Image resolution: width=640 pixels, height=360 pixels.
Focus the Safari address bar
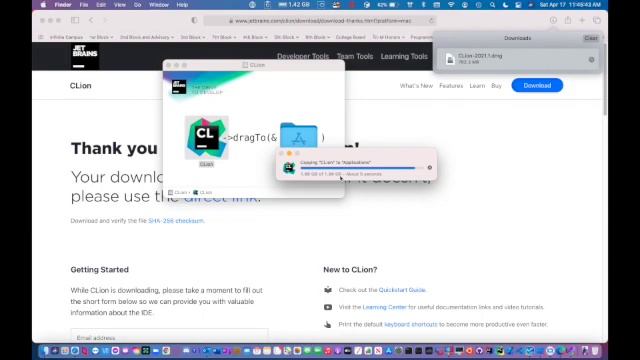pos(320,20)
